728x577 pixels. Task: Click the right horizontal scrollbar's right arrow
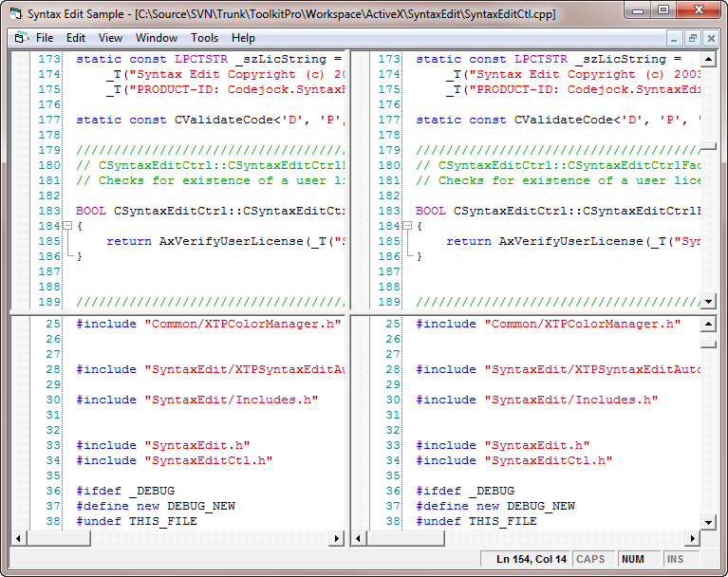coord(692,538)
